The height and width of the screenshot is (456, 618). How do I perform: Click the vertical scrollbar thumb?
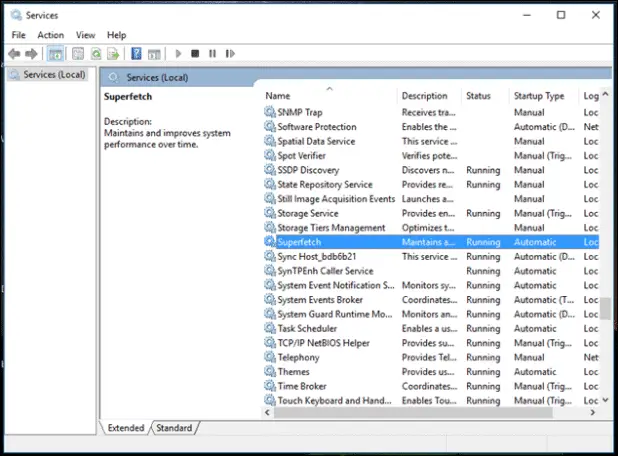[606, 309]
